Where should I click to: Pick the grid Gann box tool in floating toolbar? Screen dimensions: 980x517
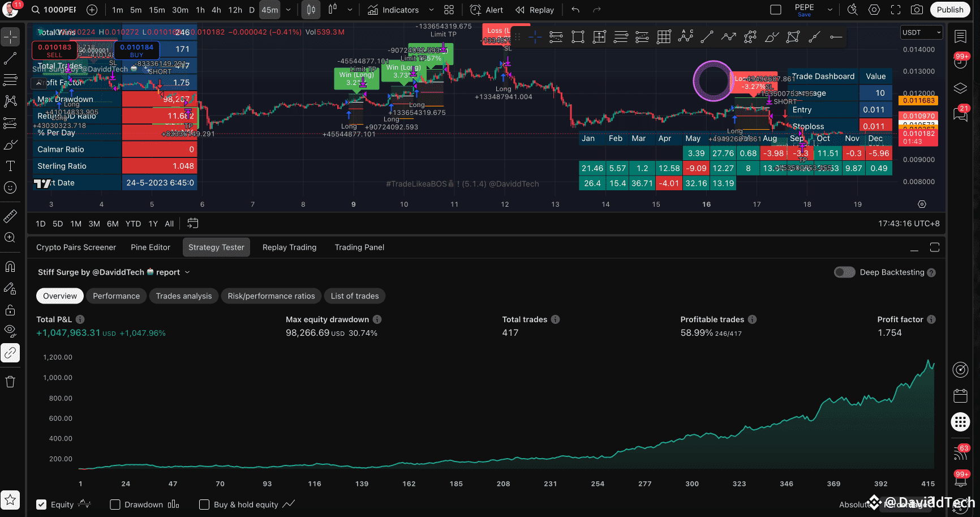point(664,37)
